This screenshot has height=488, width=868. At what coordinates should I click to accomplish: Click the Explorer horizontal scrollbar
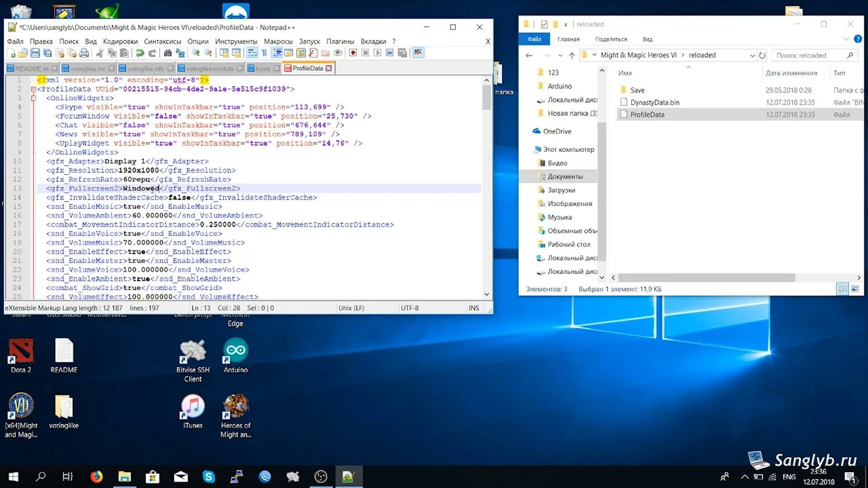point(706,277)
